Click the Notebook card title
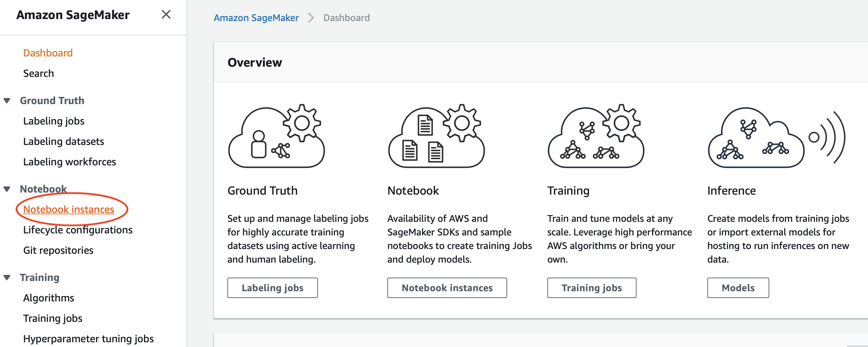The image size is (868, 347). (x=413, y=191)
